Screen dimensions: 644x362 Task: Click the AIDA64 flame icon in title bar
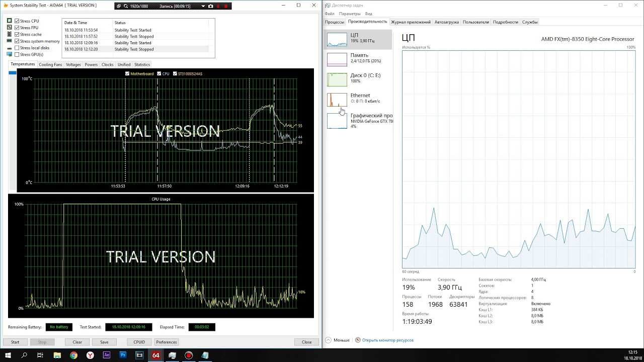tap(7, 6)
